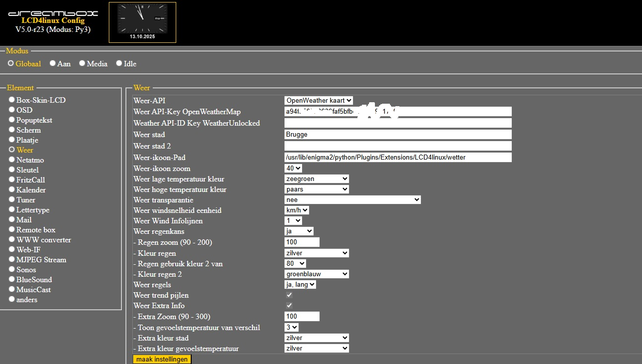
Task: Select the Box-Skin-LCD element
Action: coord(12,100)
